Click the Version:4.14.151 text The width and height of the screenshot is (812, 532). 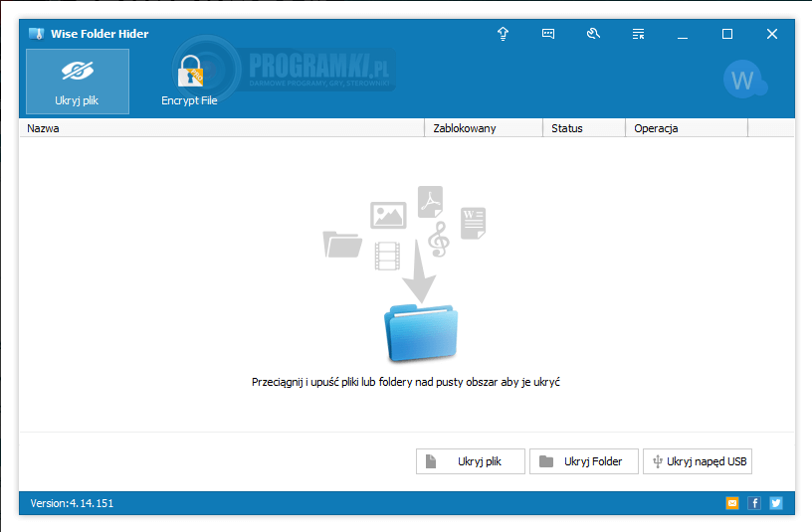tap(72, 503)
